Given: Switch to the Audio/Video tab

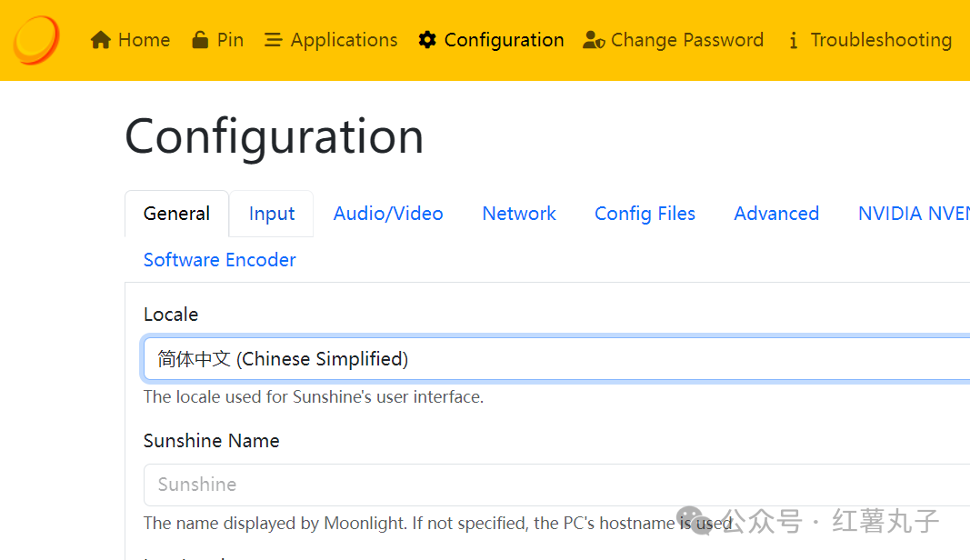Looking at the screenshot, I should [388, 214].
